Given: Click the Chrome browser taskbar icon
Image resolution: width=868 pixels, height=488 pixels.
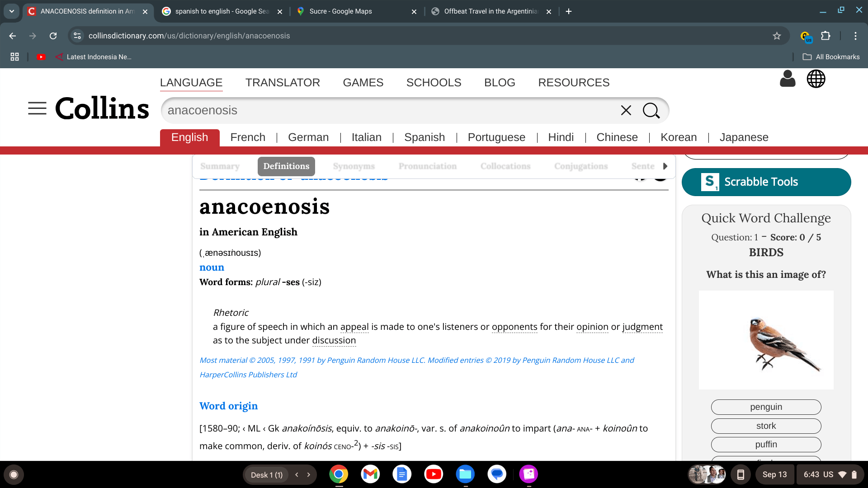Looking at the screenshot, I should point(339,474).
